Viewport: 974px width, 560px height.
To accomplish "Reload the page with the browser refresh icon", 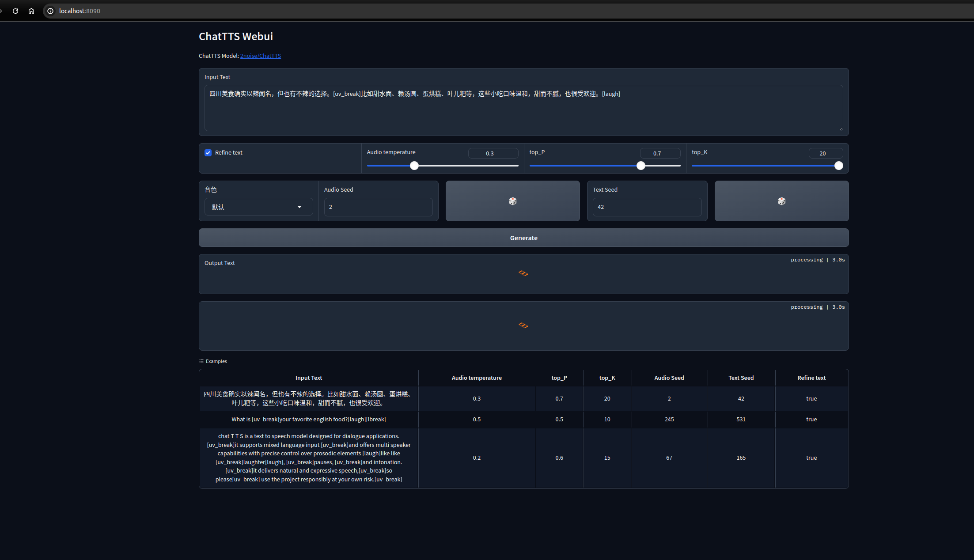I will (15, 11).
